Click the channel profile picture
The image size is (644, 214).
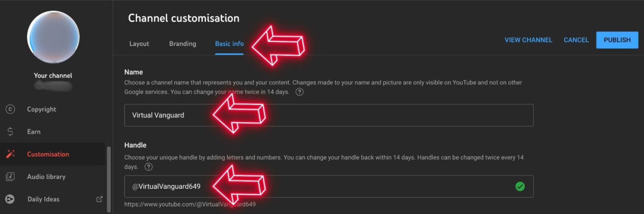(x=53, y=37)
